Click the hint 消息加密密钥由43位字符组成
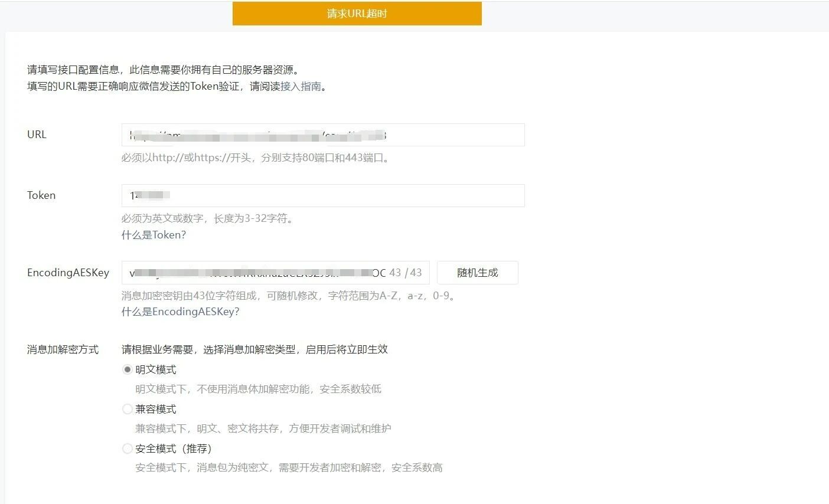 coord(289,296)
